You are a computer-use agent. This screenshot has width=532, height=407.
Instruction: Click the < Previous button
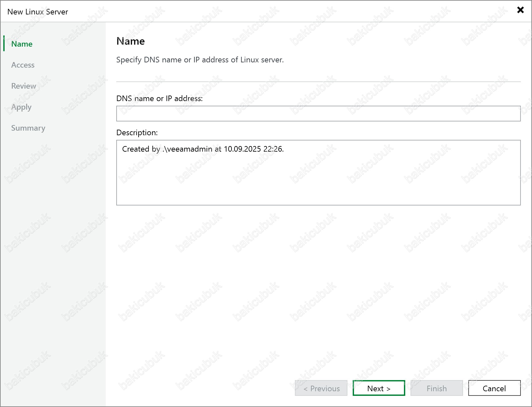(321, 388)
